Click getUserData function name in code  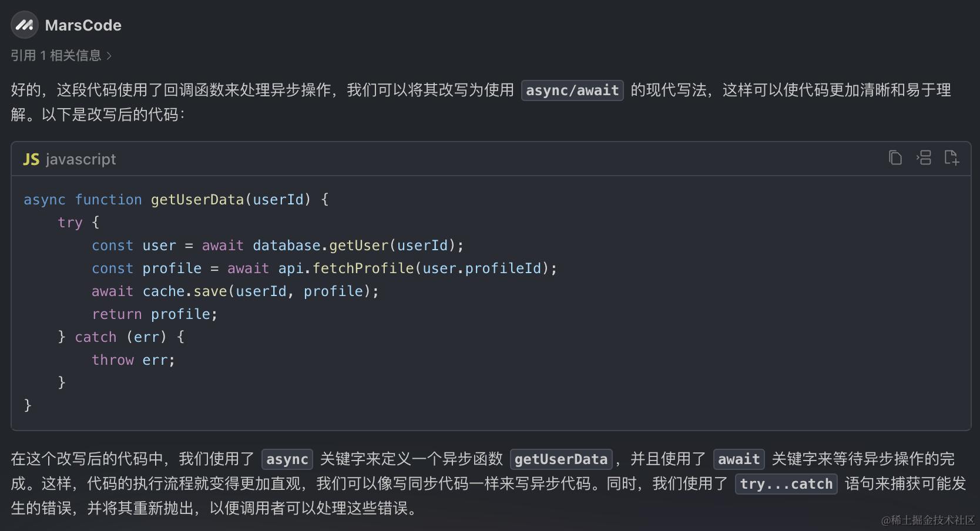[x=197, y=200]
